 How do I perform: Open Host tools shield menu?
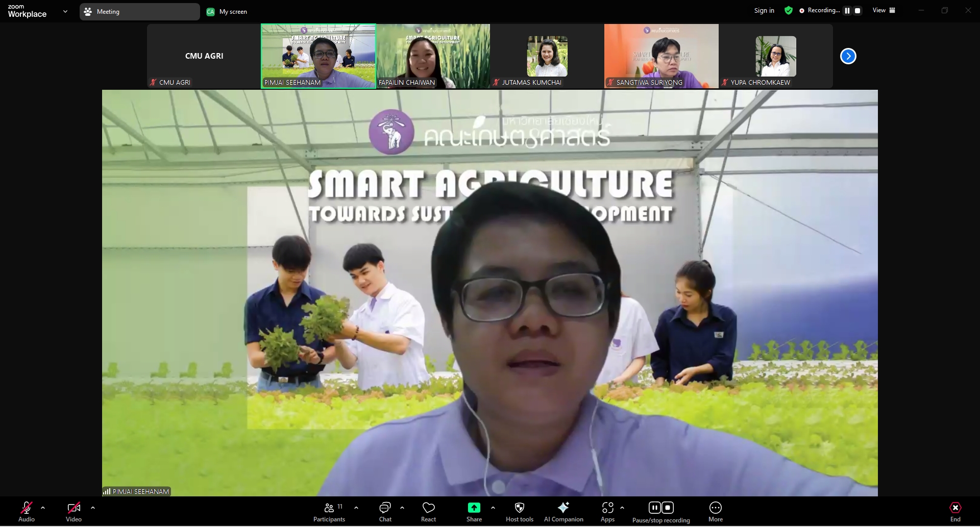point(520,512)
